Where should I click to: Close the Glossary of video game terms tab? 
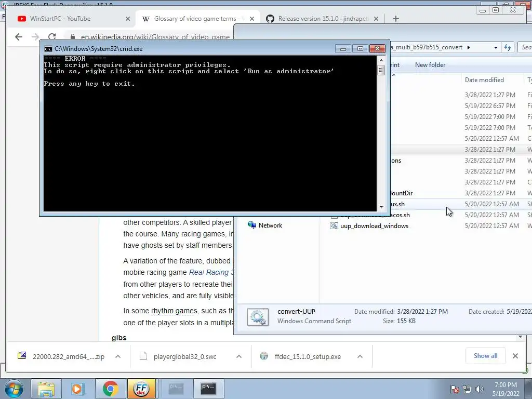(x=252, y=19)
